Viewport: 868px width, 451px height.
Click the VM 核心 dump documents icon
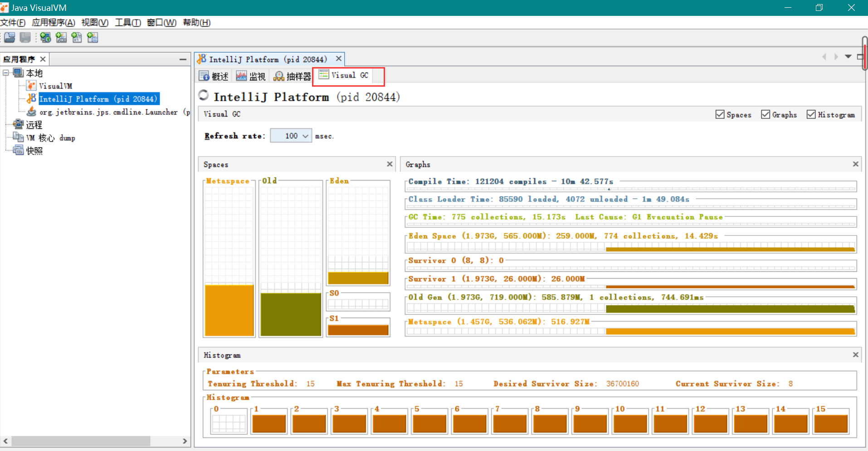point(19,137)
